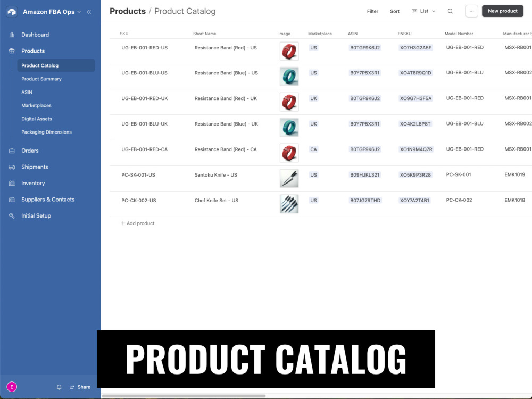Viewport: 532px width, 399px height.
Task: Click the Marketplace column header
Action: [x=320, y=34]
